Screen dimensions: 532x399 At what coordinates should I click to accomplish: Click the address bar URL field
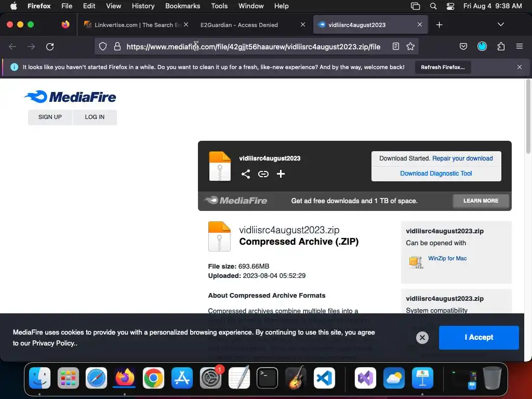click(x=254, y=46)
